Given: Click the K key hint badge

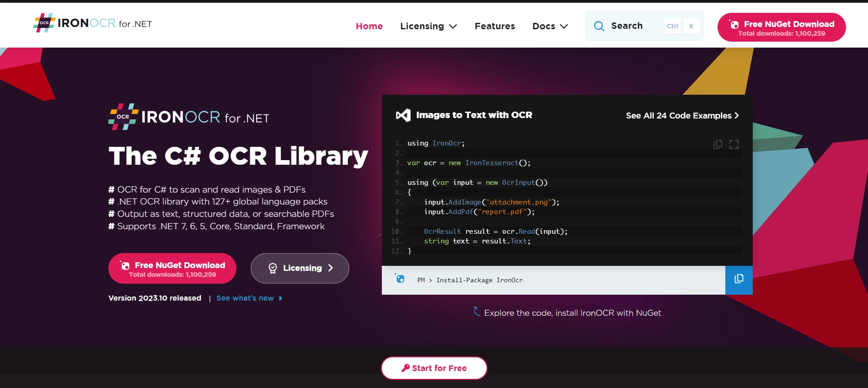Looking at the screenshot, I should (x=691, y=26).
